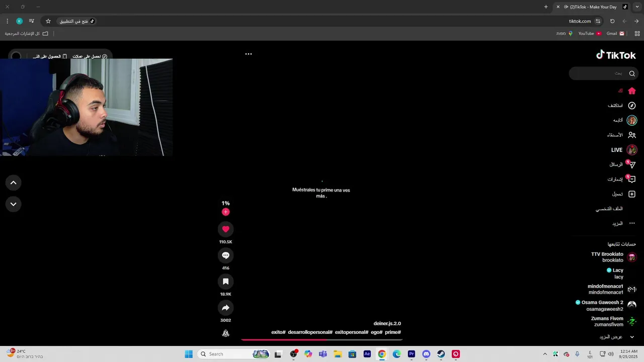Open the creator avatar labeled 1%
644x362 pixels.
(x=225, y=203)
